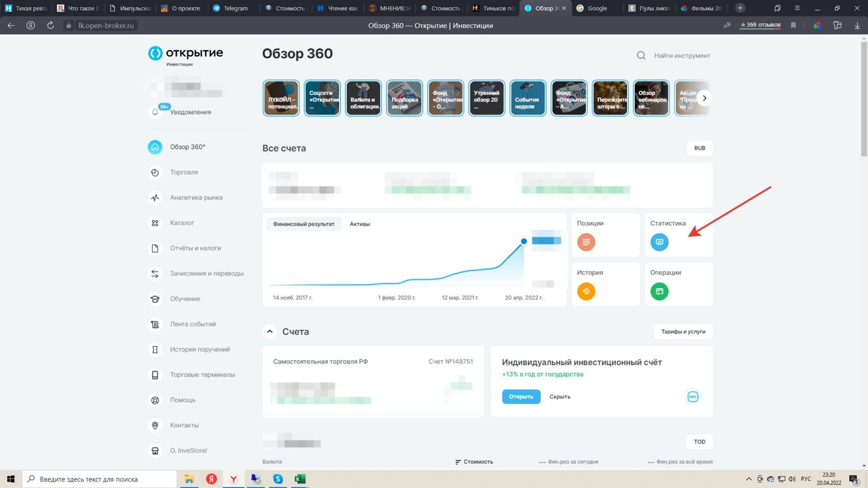Click the Открыть button for ИИС
The height and width of the screenshot is (488, 868).
(521, 397)
